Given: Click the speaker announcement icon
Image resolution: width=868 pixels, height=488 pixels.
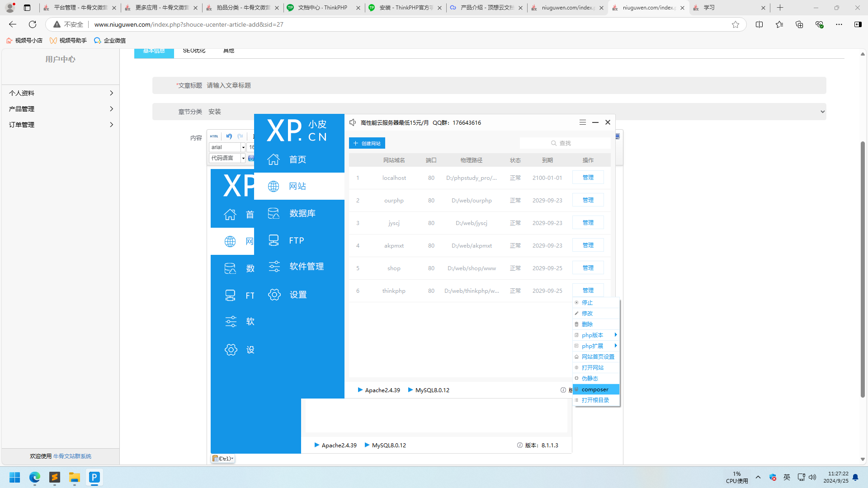Looking at the screenshot, I should 353,122.
